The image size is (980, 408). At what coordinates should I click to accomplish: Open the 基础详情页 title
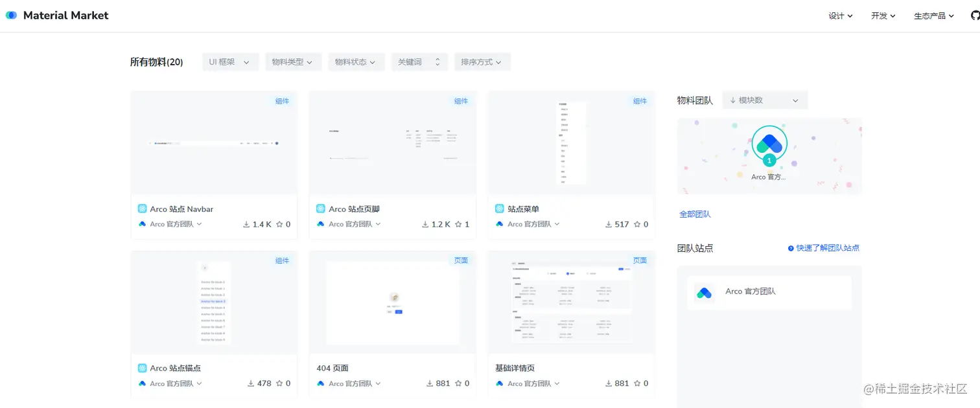tap(515, 368)
